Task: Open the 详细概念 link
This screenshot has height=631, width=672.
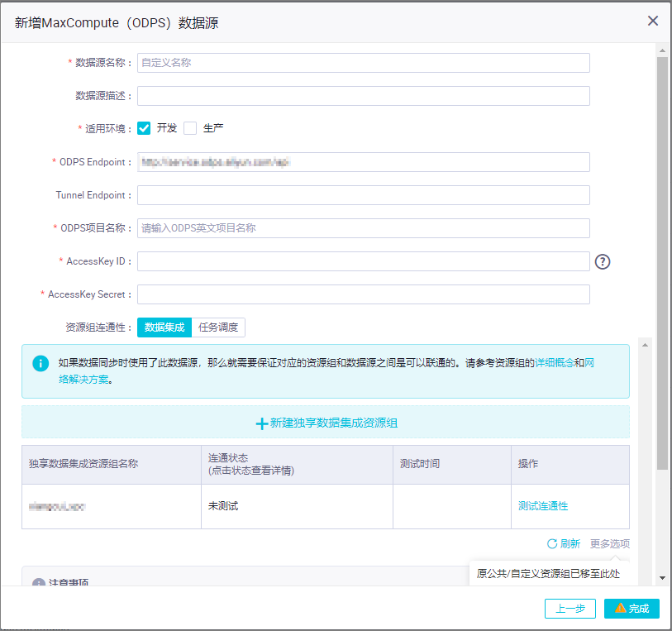Action: pos(554,363)
